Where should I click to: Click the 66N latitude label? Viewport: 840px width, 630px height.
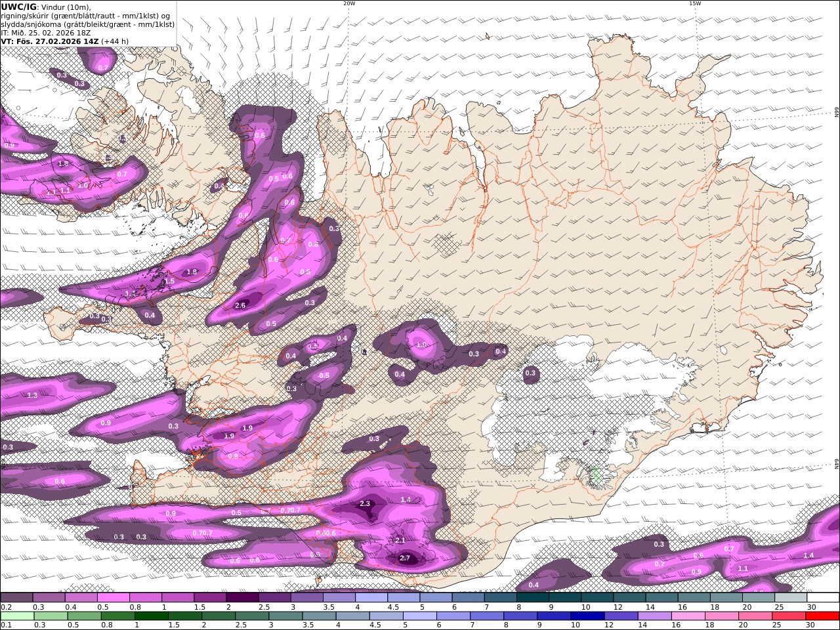click(x=837, y=113)
